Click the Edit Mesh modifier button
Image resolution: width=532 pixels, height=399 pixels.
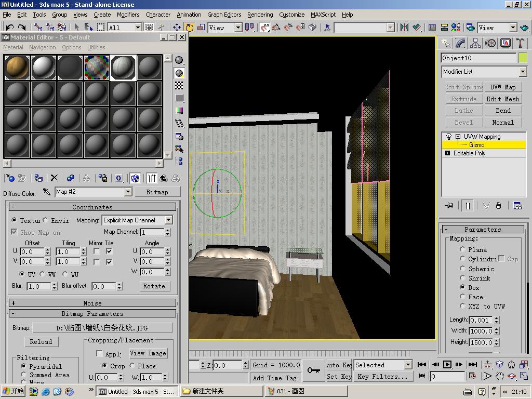click(503, 99)
